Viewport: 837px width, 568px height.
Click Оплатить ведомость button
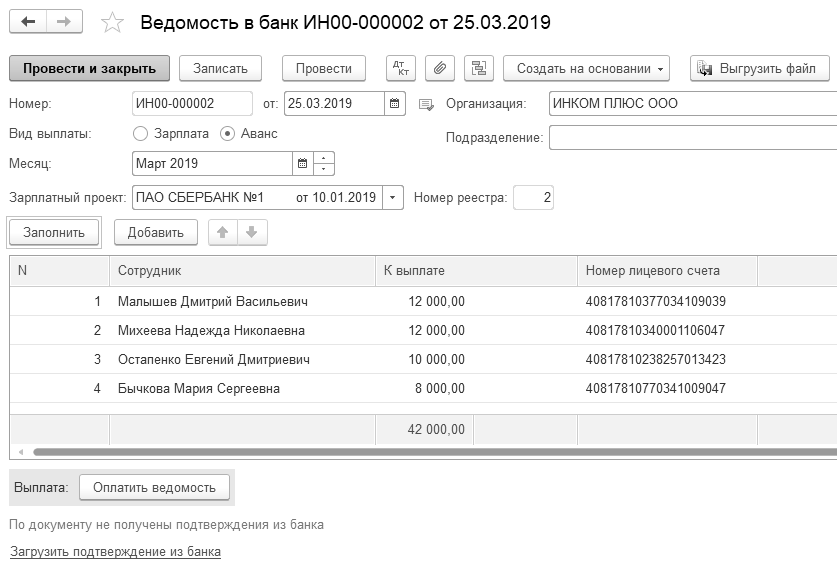(154, 487)
